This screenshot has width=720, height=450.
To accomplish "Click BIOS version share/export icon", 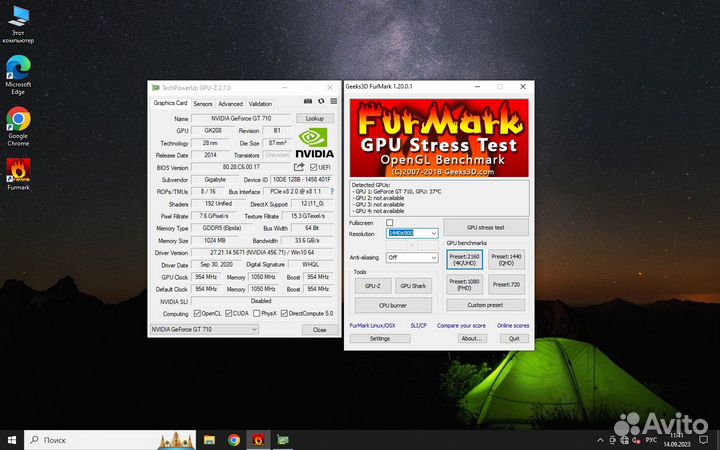I will (299, 167).
